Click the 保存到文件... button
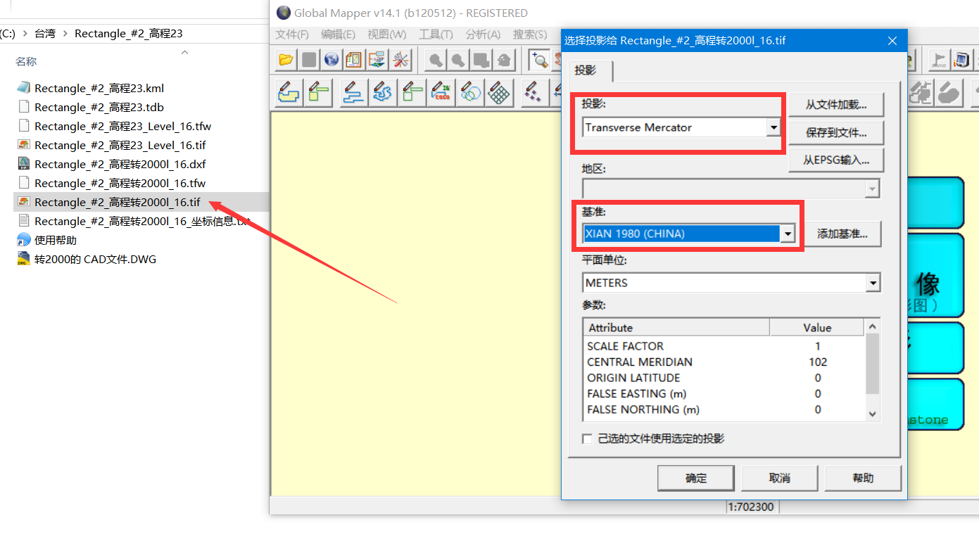 coord(836,132)
